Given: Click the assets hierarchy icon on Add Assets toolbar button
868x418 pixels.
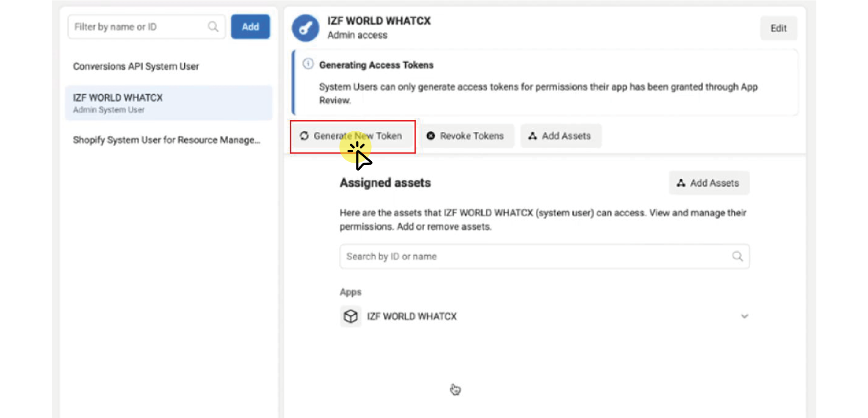Looking at the screenshot, I should pyautogui.click(x=532, y=136).
